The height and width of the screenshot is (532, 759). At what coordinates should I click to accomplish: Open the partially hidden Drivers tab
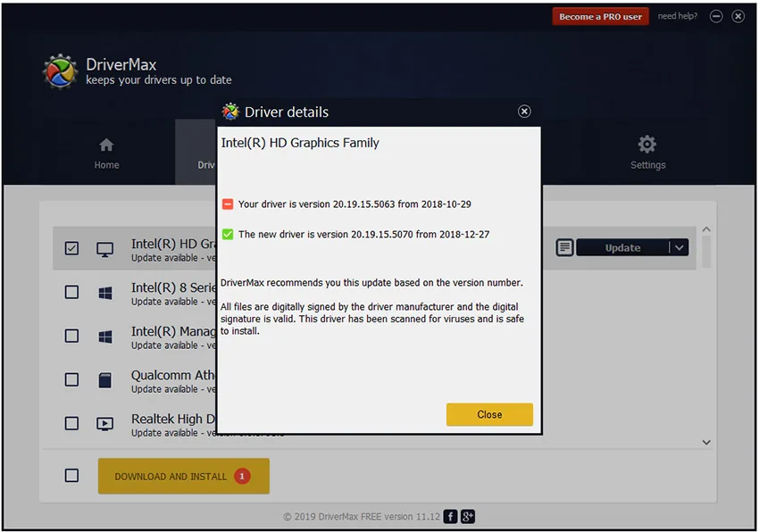tap(196, 152)
